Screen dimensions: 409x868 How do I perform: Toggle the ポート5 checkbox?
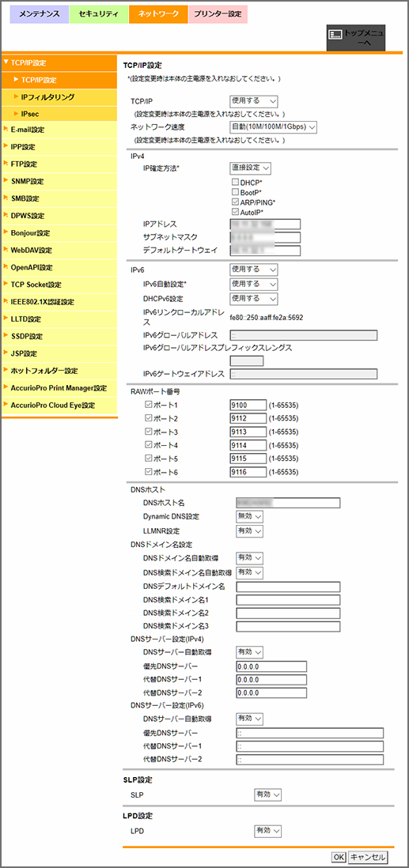coord(147,459)
